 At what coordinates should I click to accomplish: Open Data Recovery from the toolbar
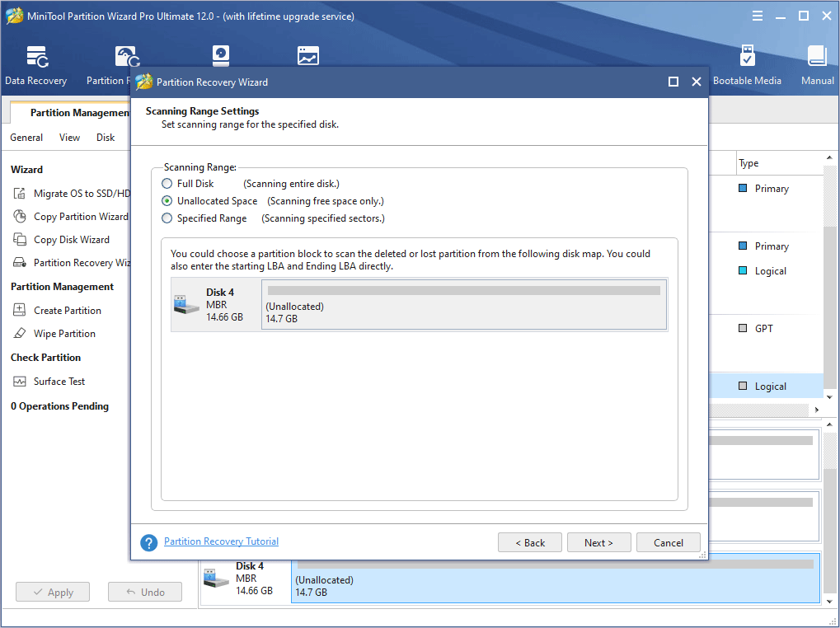36,65
